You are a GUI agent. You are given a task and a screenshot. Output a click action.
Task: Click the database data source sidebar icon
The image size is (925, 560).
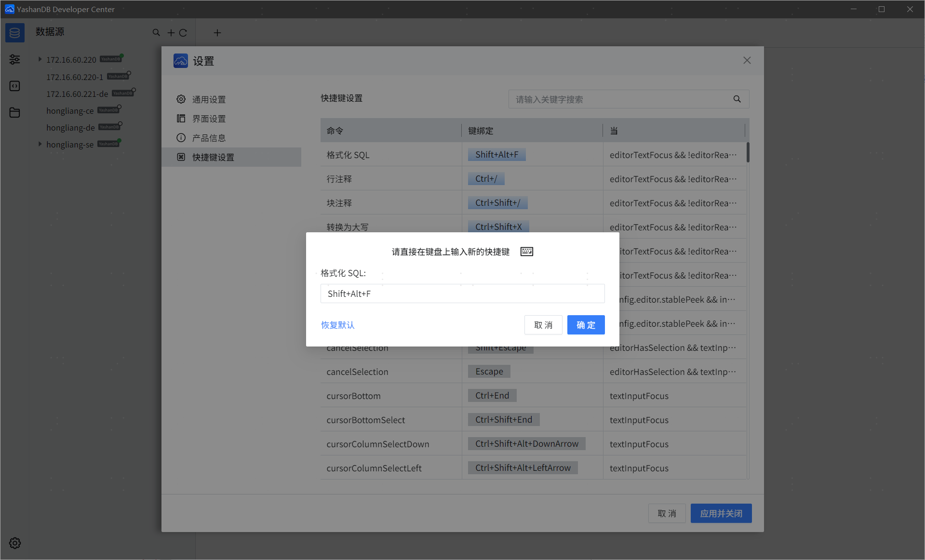coord(14,33)
